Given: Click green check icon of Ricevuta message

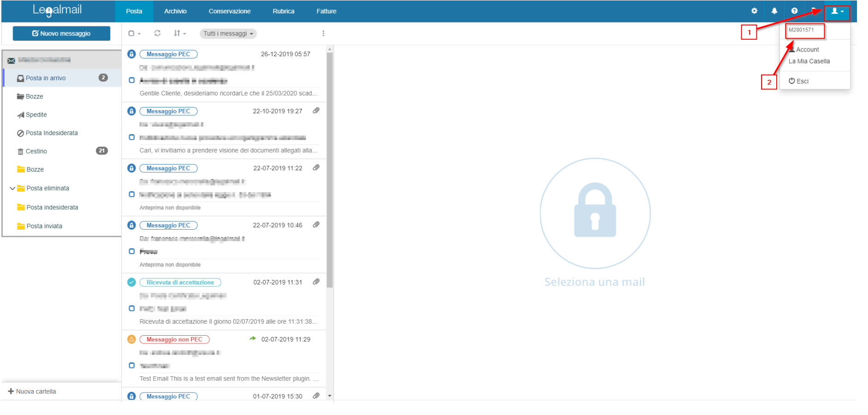Looking at the screenshot, I should point(131,282).
